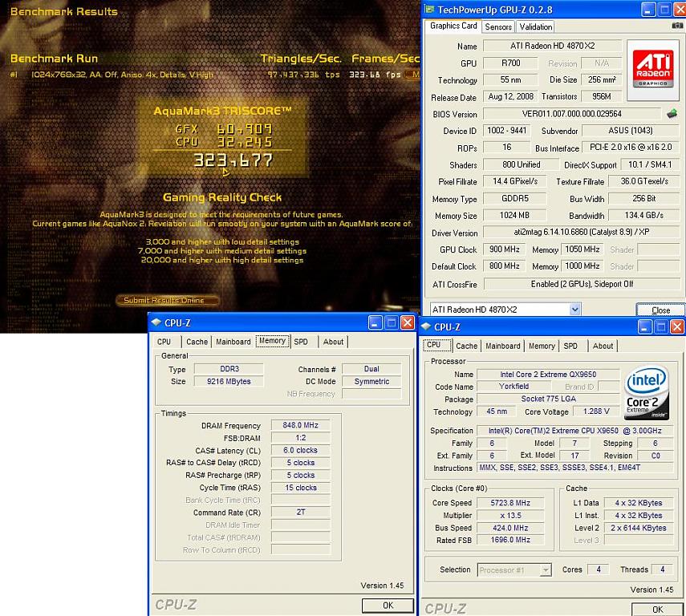Click the Default Clock value '800 MHz'
The height and width of the screenshot is (616, 686).
504,266
